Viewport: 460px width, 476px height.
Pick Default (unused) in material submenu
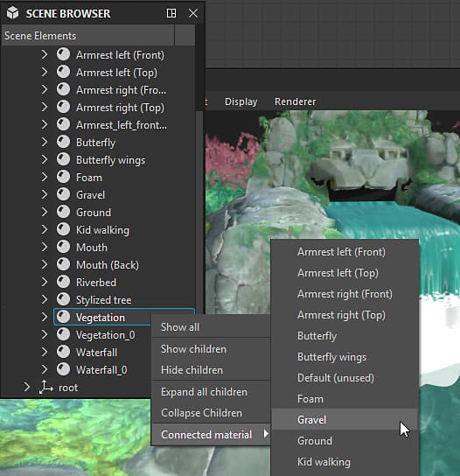point(345,378)
